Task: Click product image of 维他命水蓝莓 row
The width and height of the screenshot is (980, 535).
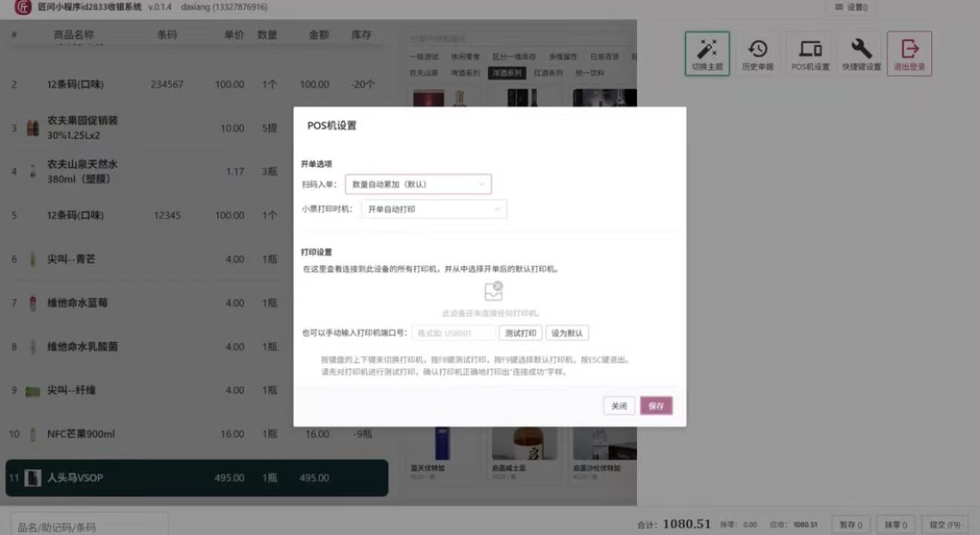Action: tap(33, 303)
